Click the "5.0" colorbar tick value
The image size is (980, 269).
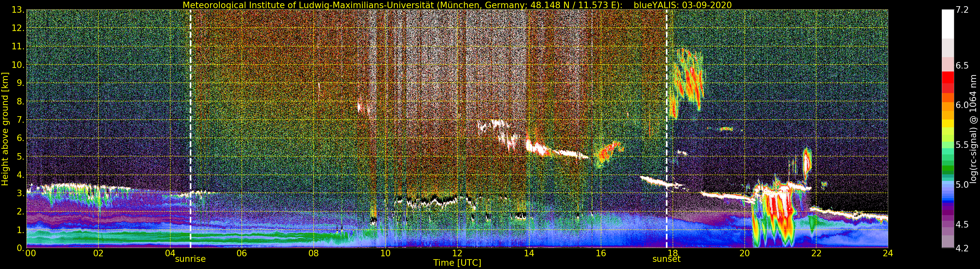pos(962,184)
